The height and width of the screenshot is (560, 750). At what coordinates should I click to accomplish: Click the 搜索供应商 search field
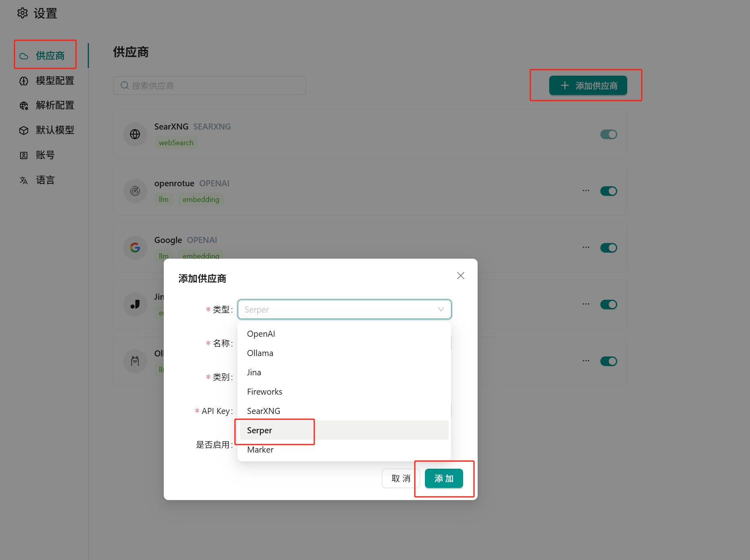[x=209, y=86]
